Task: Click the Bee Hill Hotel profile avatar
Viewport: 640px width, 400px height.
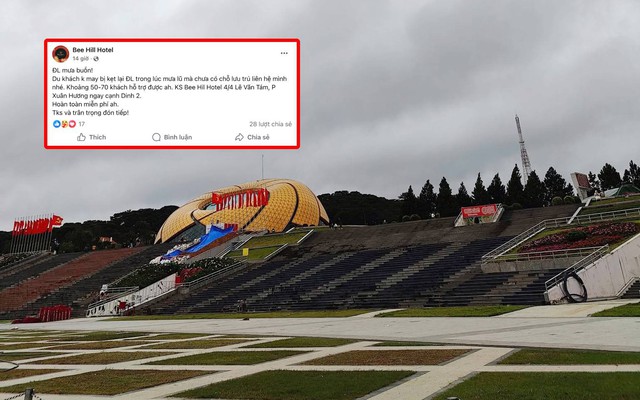Action: pyautogui.click(x=60, y=54)
